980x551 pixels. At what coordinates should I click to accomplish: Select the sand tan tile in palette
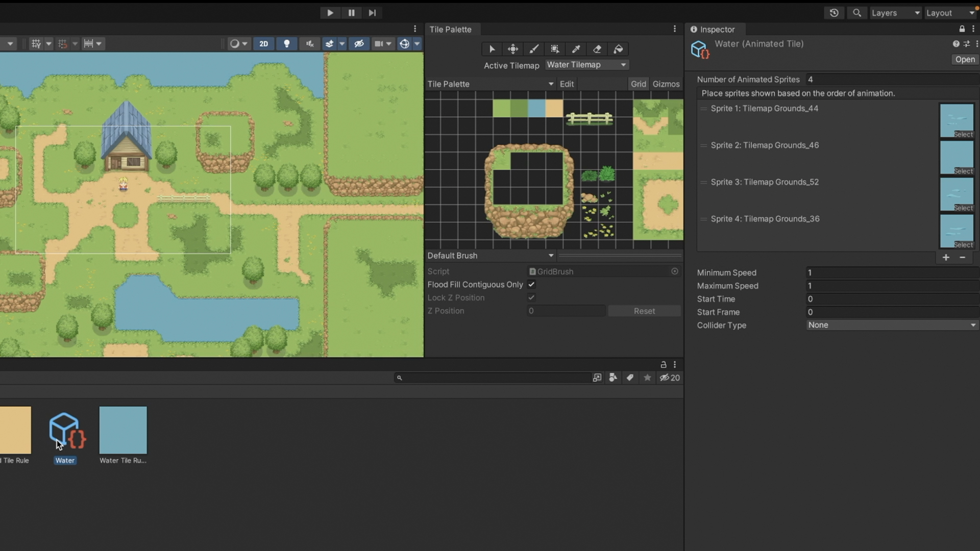pos(554,108)
